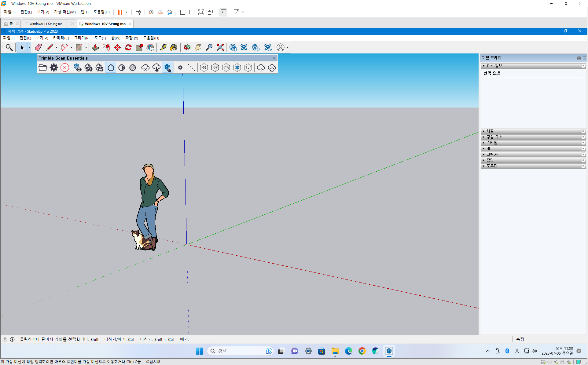The width and height of the screenshot is (588, 365).
Task: Toggle point cloud visibility eye icon
Action: [x=78, y=68]
